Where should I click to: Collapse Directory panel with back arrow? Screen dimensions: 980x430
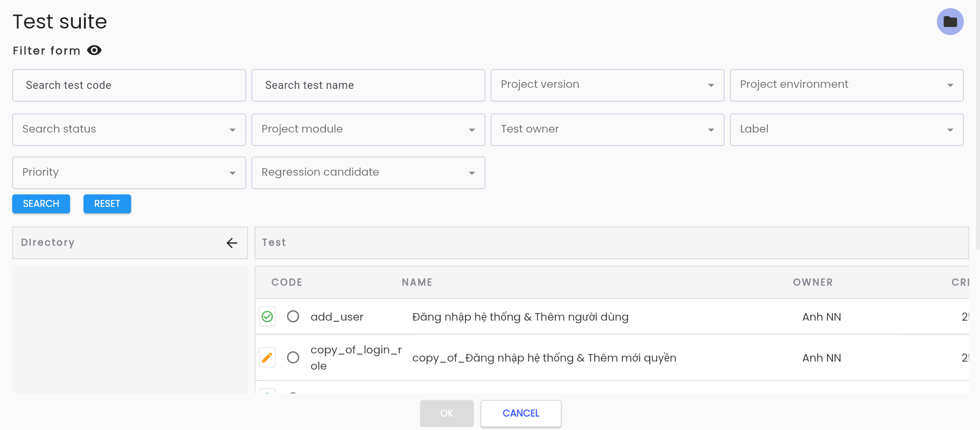click(x=232, y=243)
